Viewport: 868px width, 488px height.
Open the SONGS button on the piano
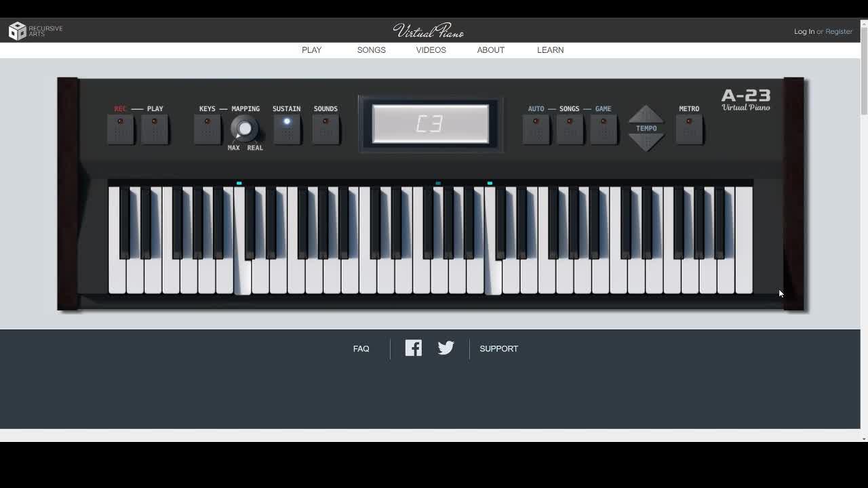570,129
